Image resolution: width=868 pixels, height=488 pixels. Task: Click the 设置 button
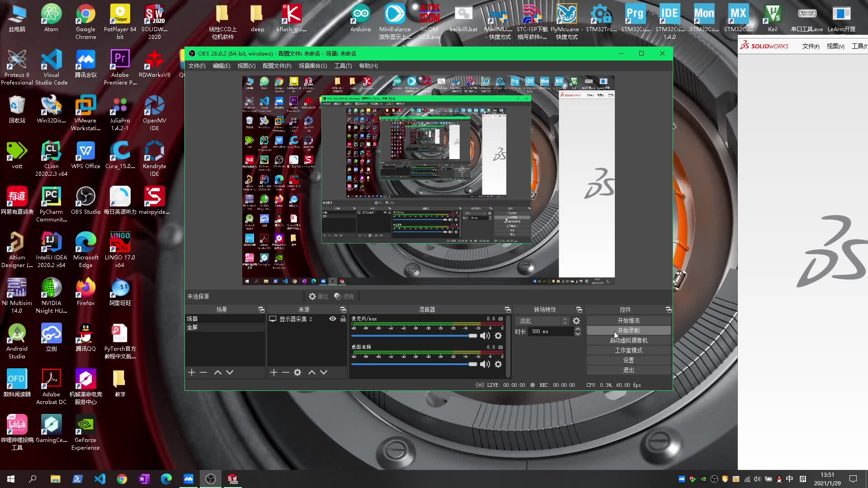[x=628, y=360]
